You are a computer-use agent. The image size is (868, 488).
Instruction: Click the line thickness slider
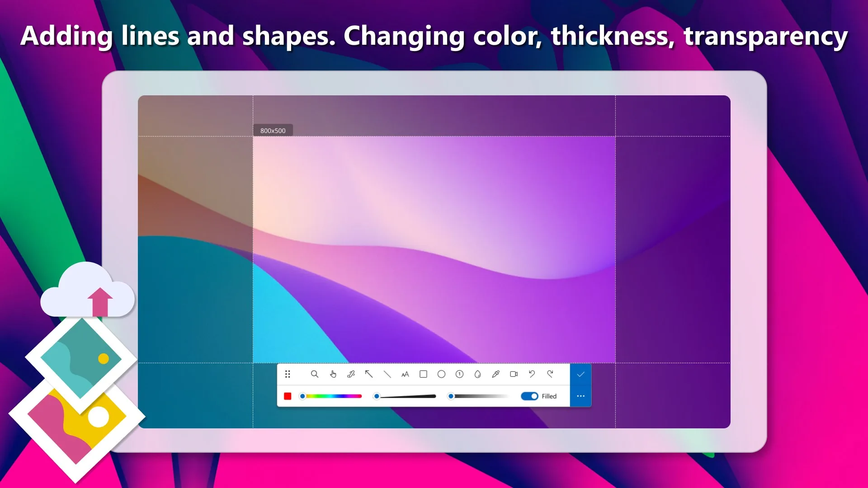pos(405,396)
